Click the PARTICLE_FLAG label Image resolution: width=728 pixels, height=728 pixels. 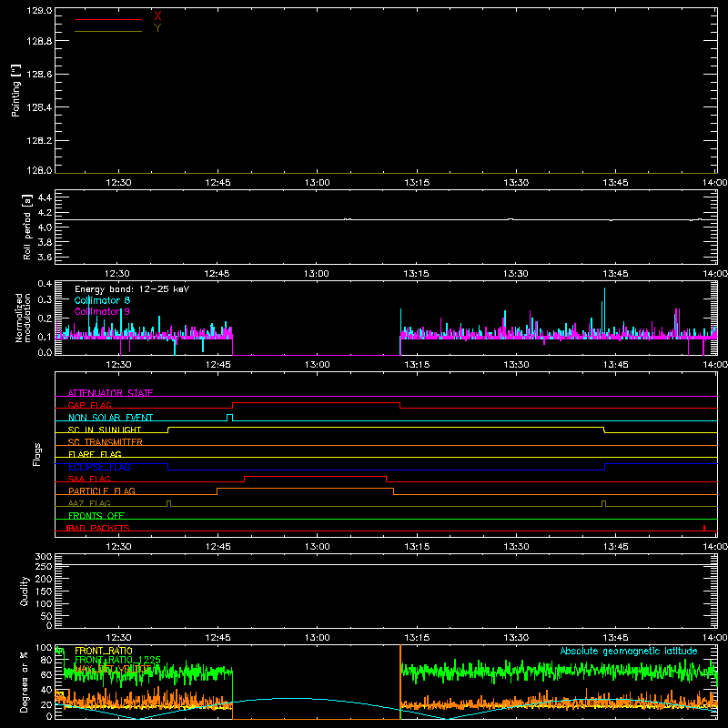point(102,490)
